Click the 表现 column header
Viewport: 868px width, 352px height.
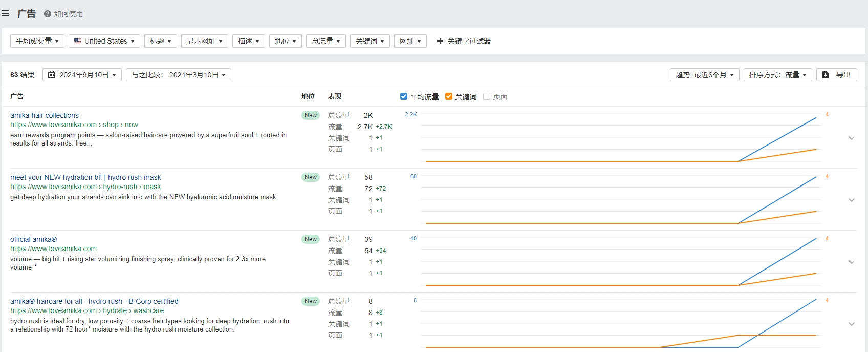335,96
